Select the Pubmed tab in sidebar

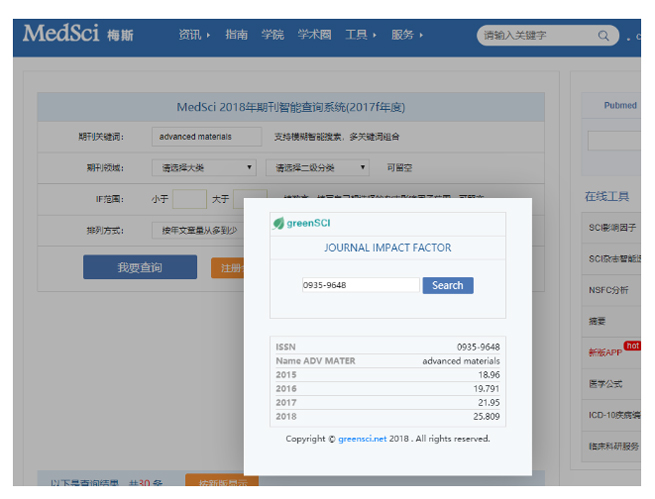click(x=620, y=106)
